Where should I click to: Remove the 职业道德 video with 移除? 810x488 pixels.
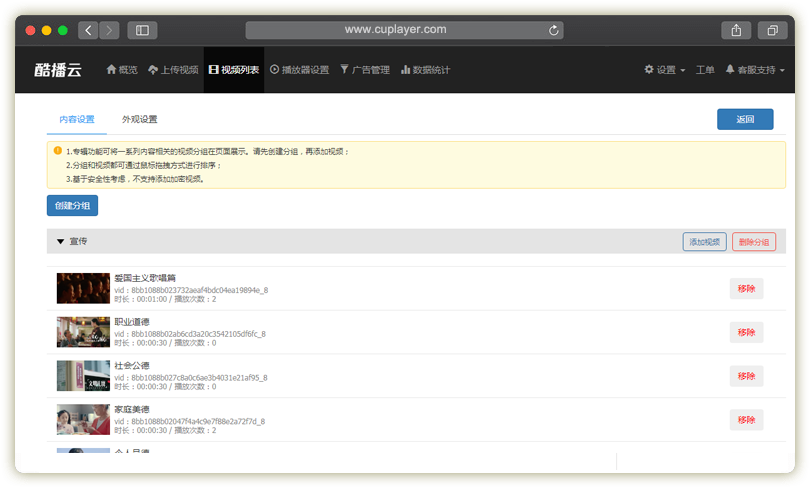pyautogui.click(x=746, y=332)
